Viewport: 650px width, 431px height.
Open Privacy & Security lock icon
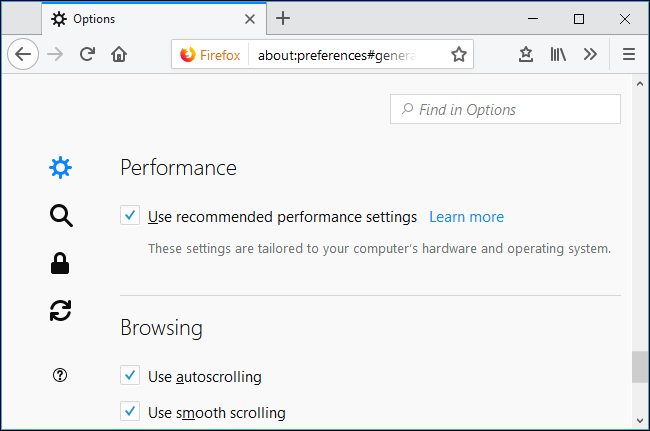61,263
